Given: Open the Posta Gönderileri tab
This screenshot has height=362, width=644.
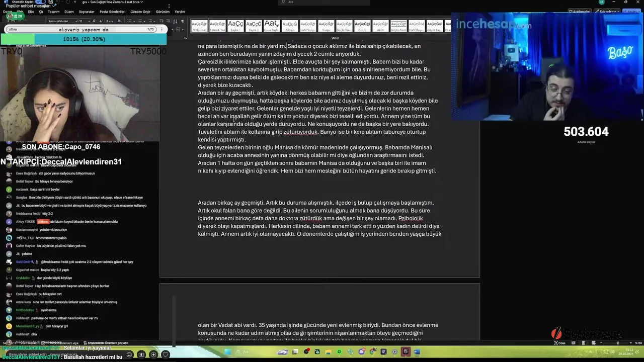Looking at the screenshot, I should [x=112, y=12].
